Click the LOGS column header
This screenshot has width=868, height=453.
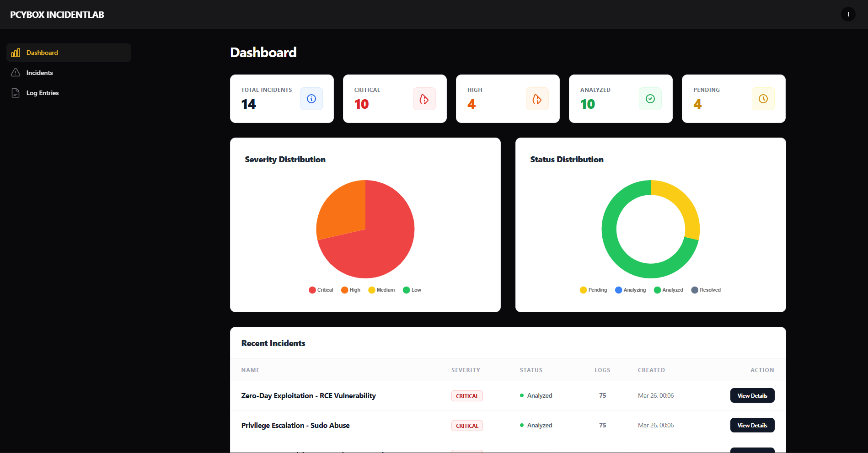[x=602, y=370]
